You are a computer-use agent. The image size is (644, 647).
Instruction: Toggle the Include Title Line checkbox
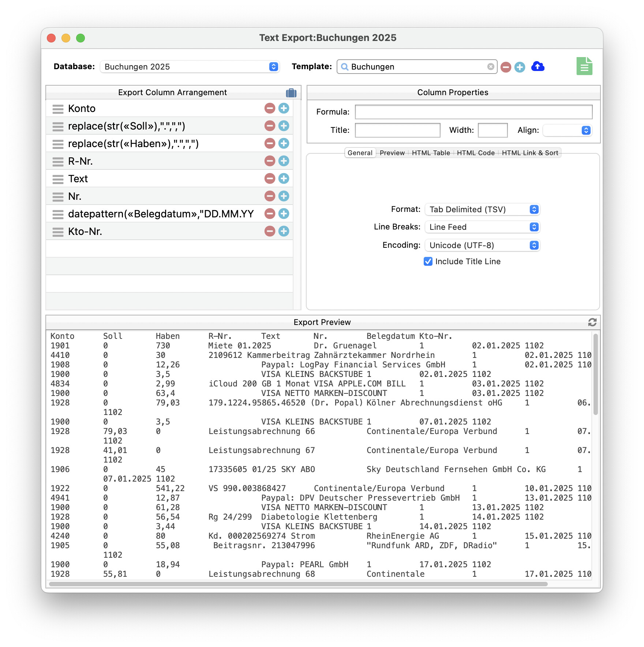tap(428, 261)
